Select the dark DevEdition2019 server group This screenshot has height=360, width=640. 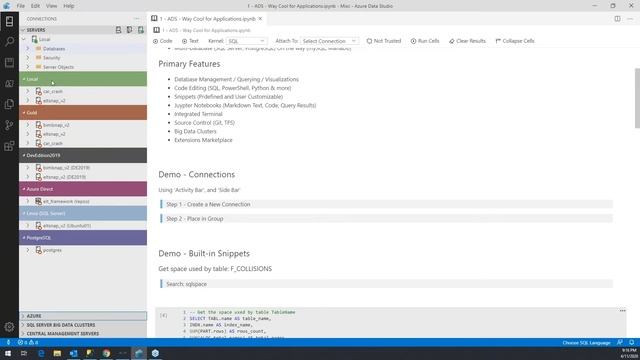pyautogui.click(x=83, y=155)
